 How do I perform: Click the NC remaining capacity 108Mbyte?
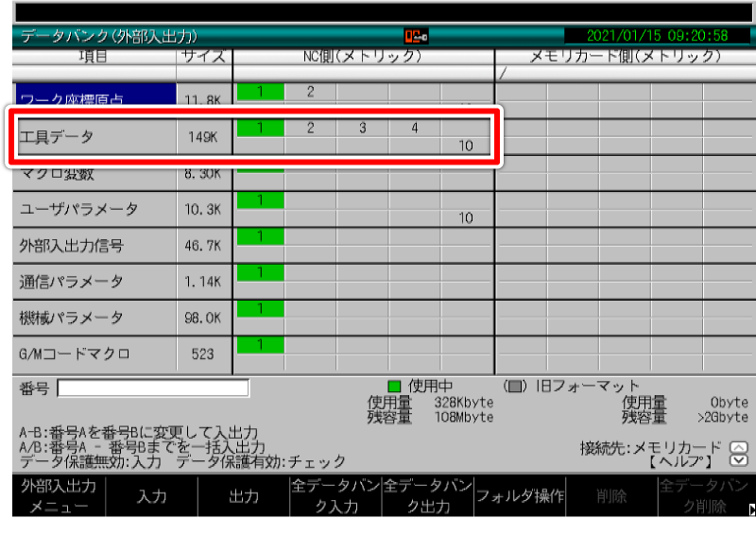464,417
